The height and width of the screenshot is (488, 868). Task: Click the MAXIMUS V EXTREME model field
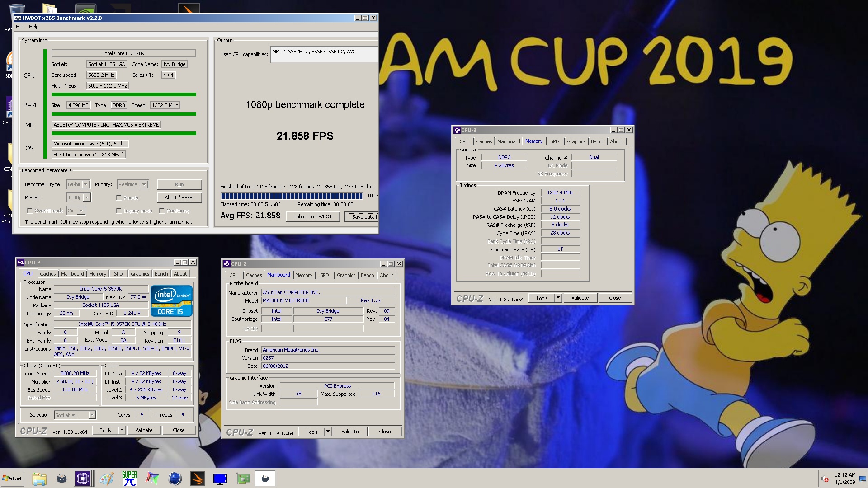(304, 300)
